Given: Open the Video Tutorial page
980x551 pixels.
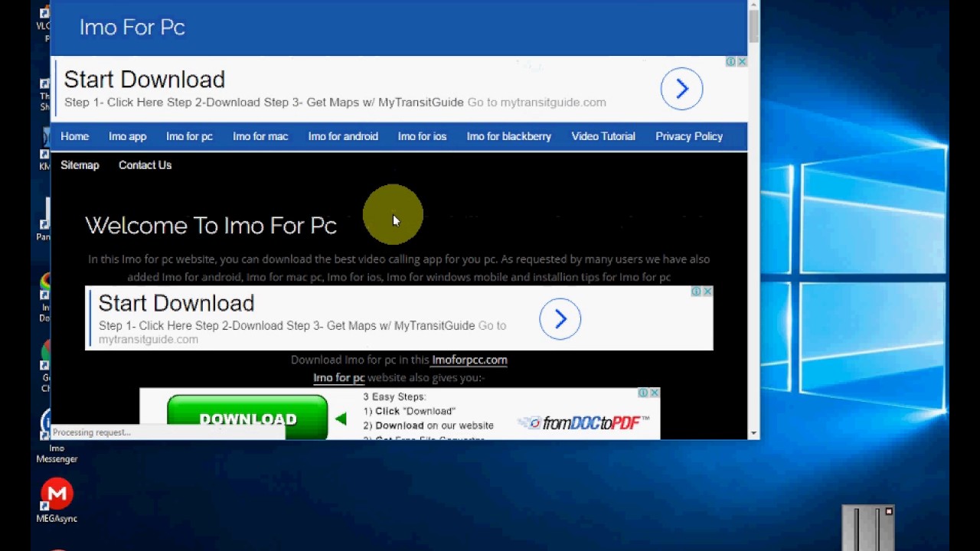Looking at the screenshot, I should [603, 136].
